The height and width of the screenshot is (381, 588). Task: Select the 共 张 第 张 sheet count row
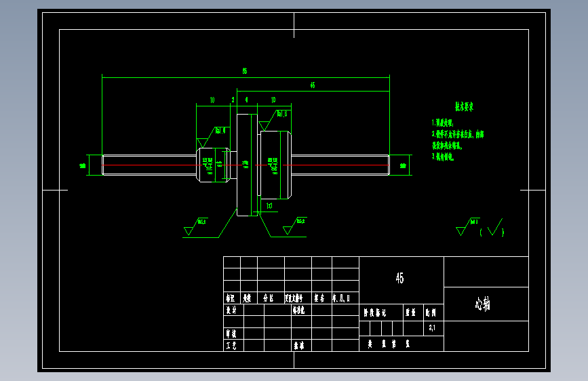[389, 344]
